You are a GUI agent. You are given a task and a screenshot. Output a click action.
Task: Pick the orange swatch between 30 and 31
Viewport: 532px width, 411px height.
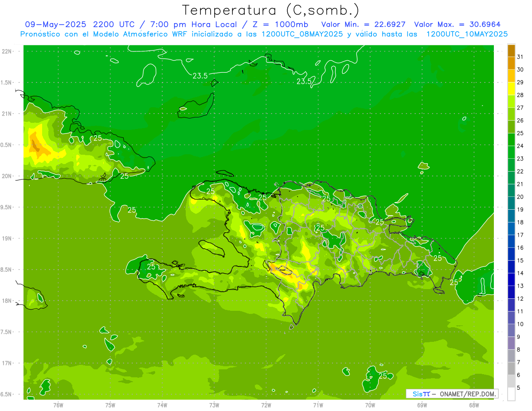click(511, 63)
